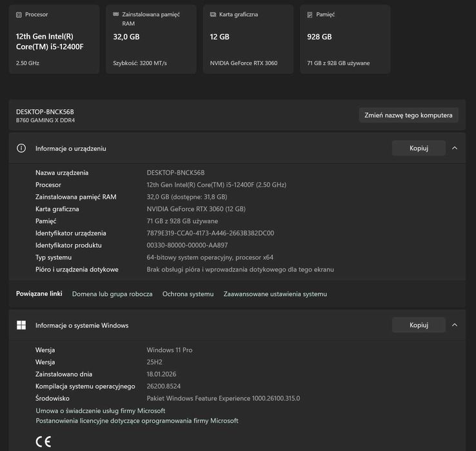The height and width of the screenshot is (451, 476).
Task: Click the OS build value 26200.8524
Action: point(164,386)
